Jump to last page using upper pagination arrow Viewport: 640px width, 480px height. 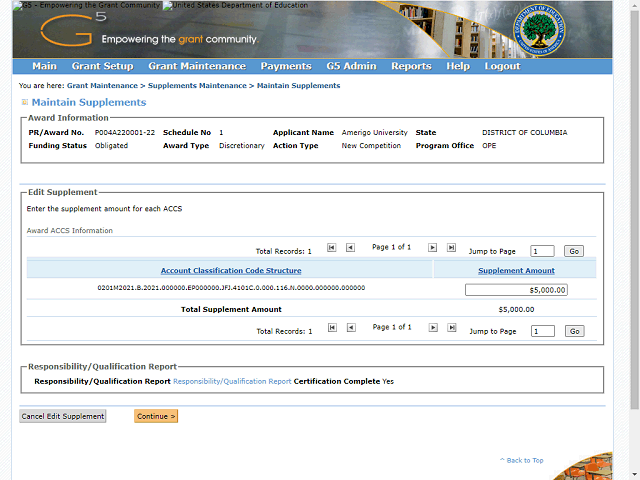pos(451,247)
